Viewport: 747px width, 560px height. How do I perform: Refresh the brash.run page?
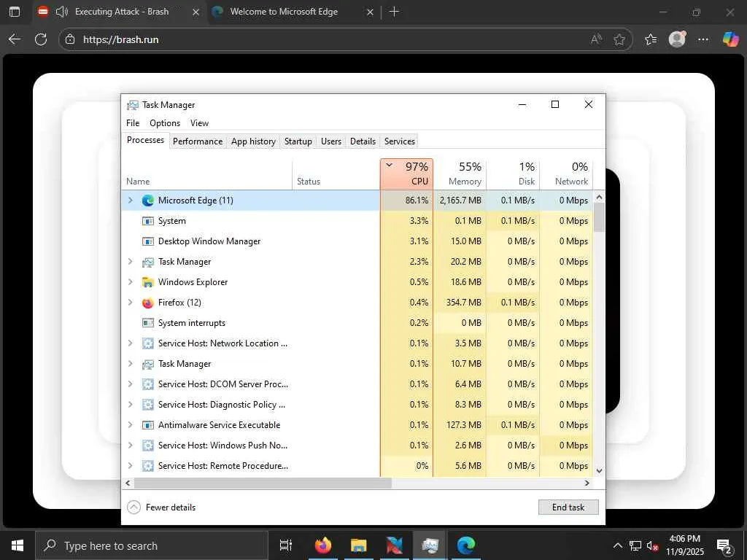[x=41, y=39]
